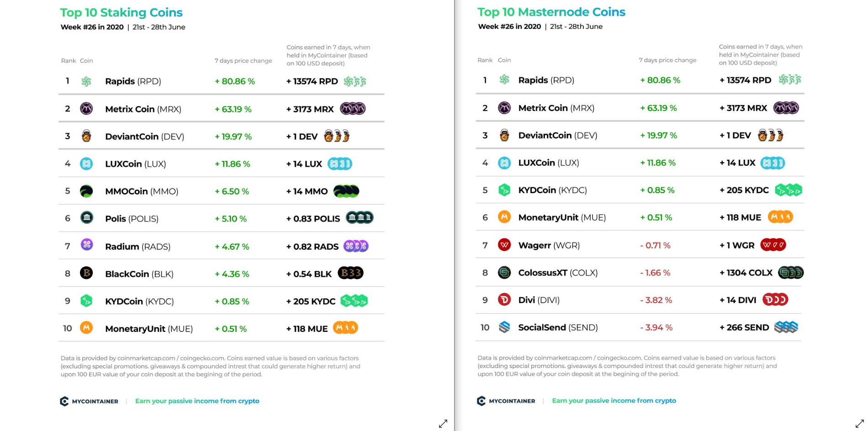This screenshot has width=868, height=431.
Task: Expand the Staking Coins image to fullscreen
Action: click(x=443, y=424)
